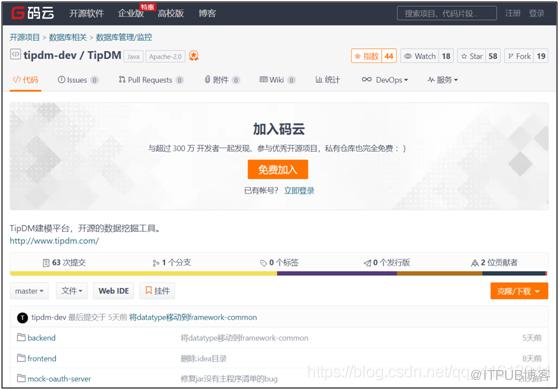Open the star count 58
Screen dimensions: 560x390
pos(493,56)
